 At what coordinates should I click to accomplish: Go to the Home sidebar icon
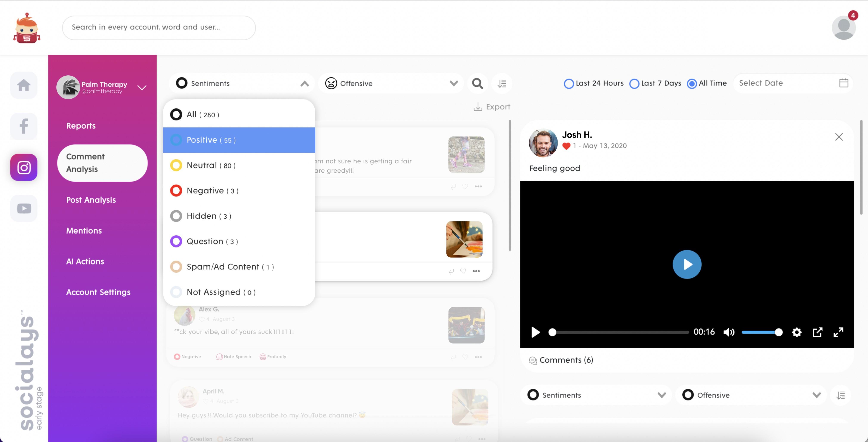pyautogui.click(x=24, y=85)
